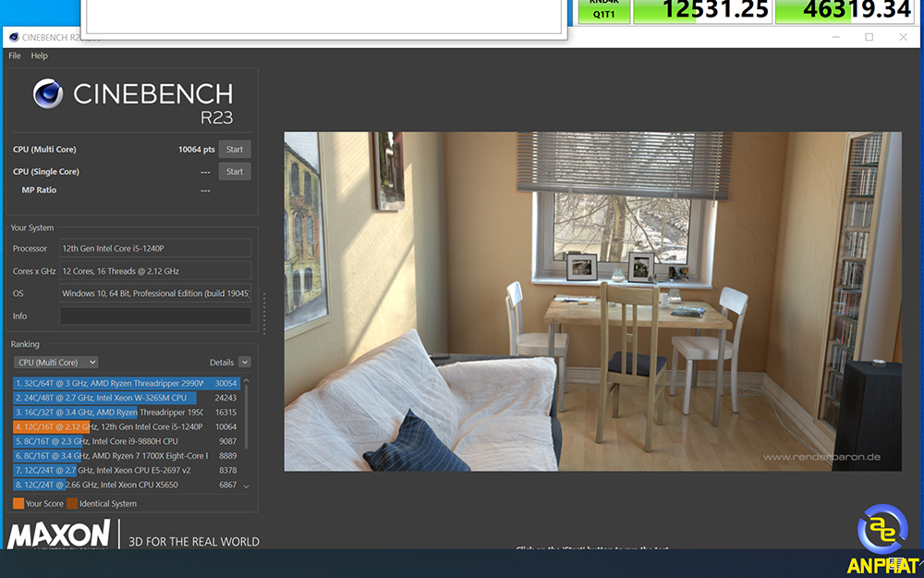
Task: Open the CPU (Multi Core) ranking dropdown
Action: click(x=56, y=363)
